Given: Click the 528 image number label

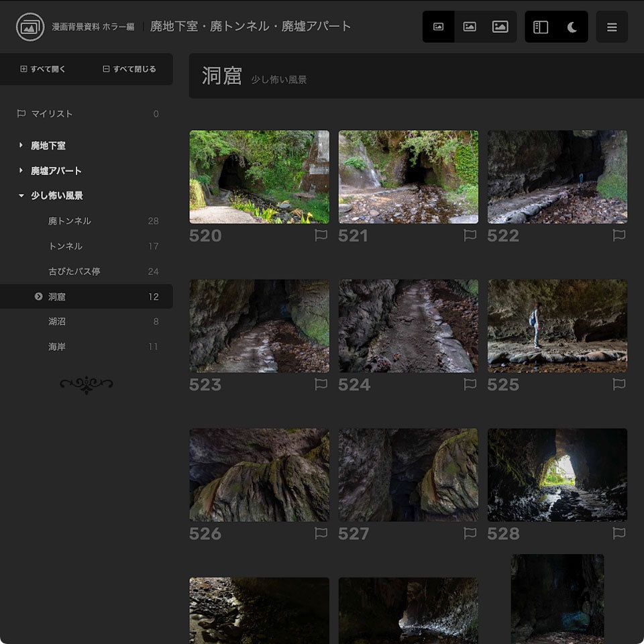Looking at the screenshot, I should point(503,534).
